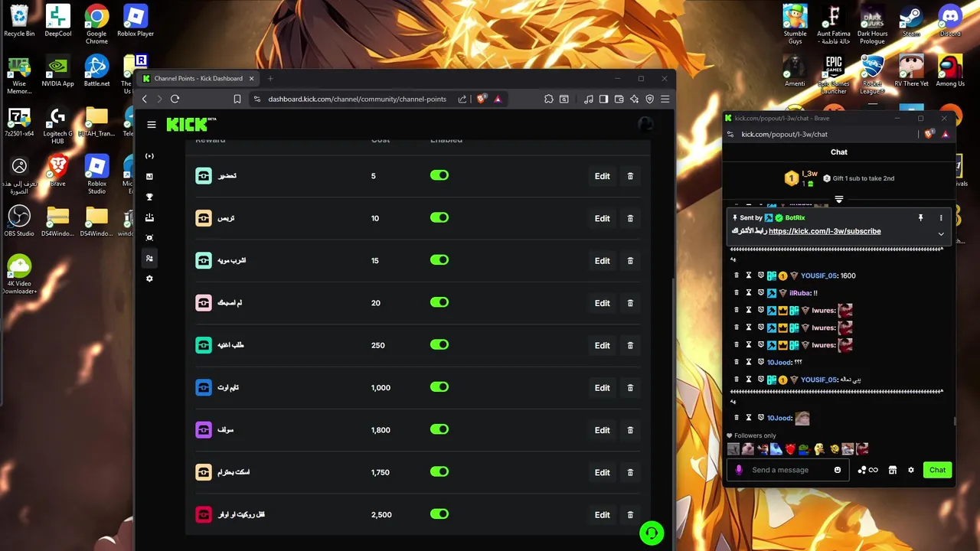
Task: Disable the reward costing 10
Action: 439,217
